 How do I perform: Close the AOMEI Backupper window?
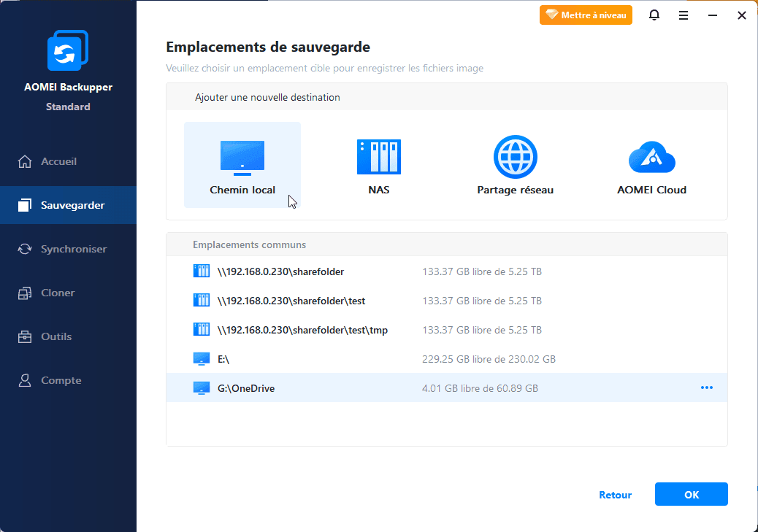(x=741, y=15)
